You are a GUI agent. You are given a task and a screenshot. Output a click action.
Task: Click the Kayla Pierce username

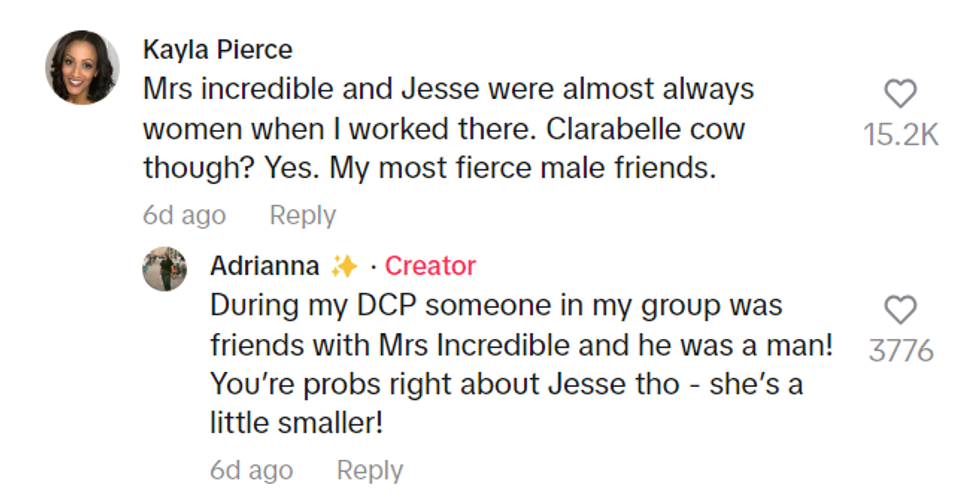(x=217, y=49)
